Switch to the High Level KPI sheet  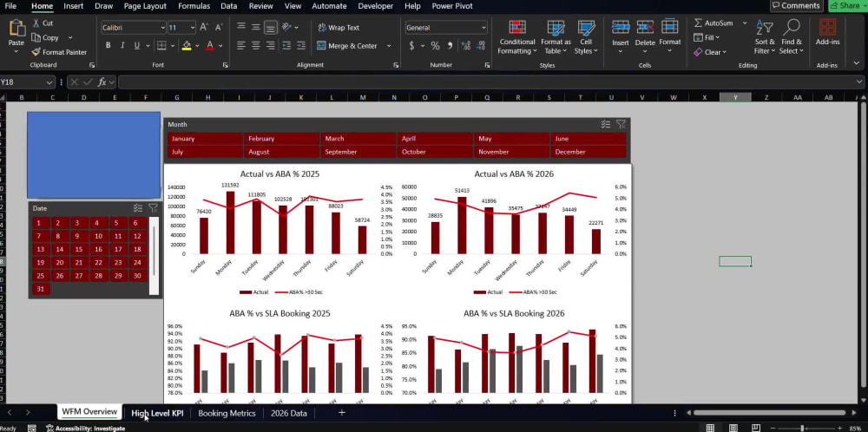(157, 413)
